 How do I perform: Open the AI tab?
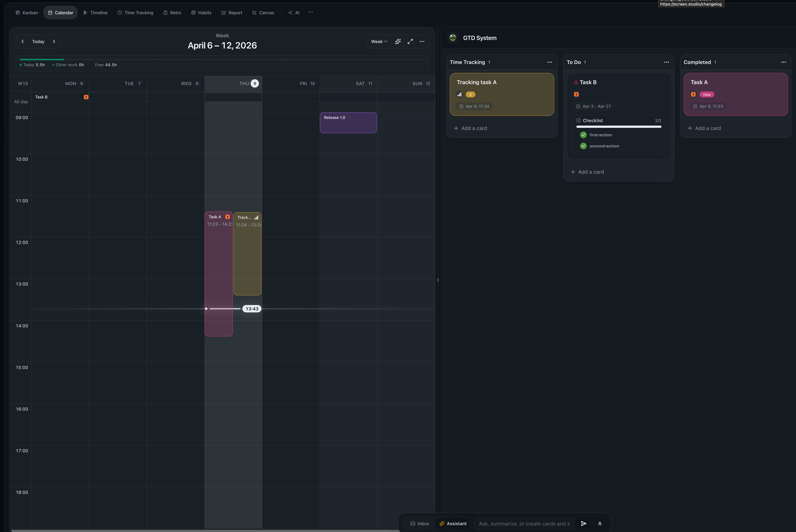click(x=294, y=13)
